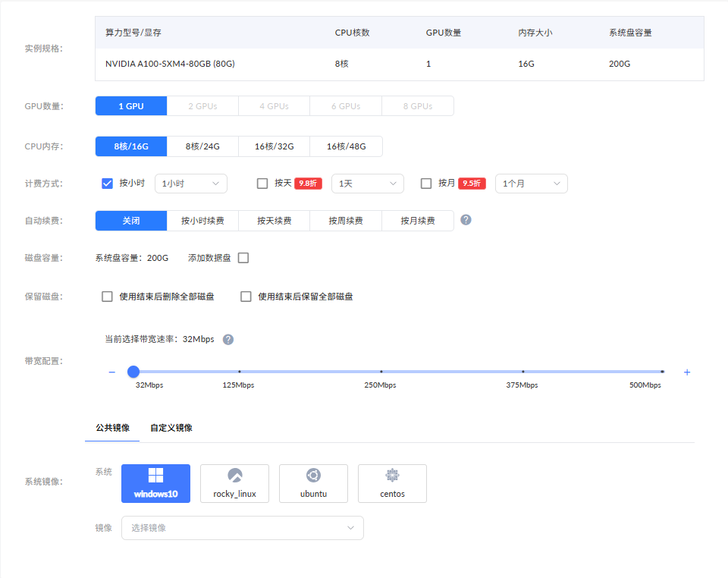Image resolution: width=728 pixels, height=578 pixels.
Task: Choose the 8核/16G CPU memory option
Action: point(131,146)
